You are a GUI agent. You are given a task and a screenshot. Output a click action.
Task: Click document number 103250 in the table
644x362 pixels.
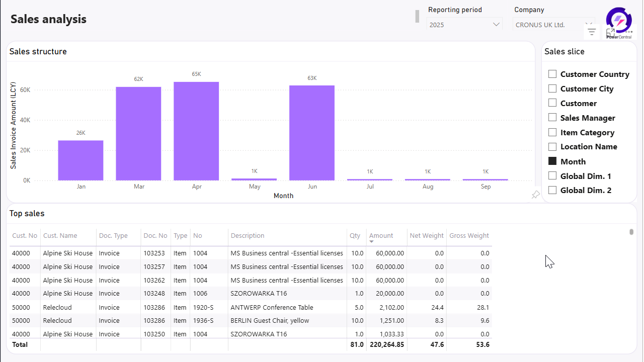[154, 334]
